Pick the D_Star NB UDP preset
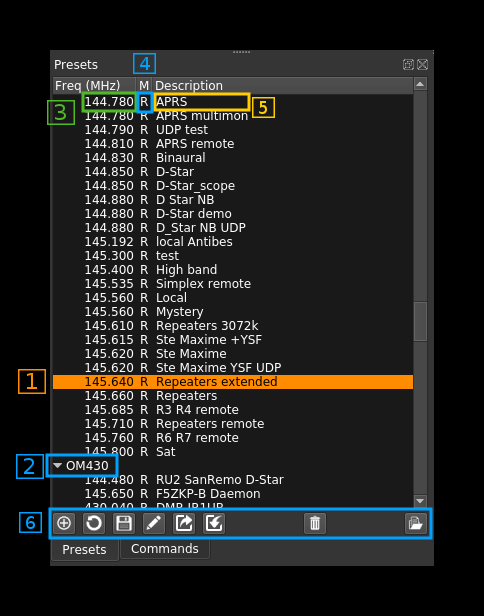The width and height of the screenshot is (484, 616). coord(233,228)
